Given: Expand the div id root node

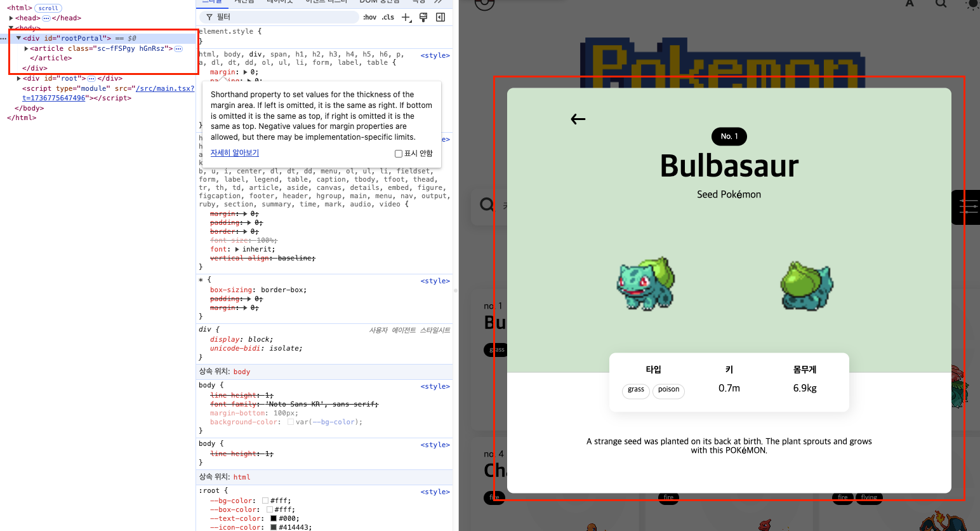Looking at the screenshot, I should (x=18, y=79).
